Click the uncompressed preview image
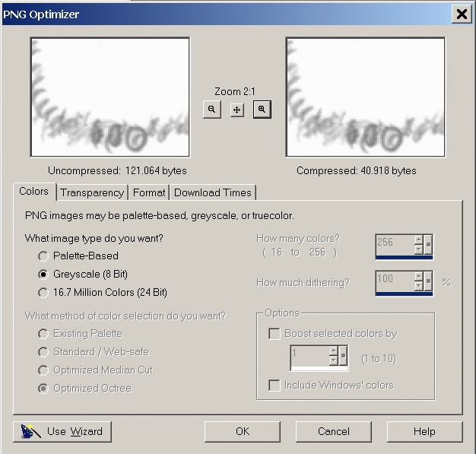The image size is (476, 454). click(x=109, y=98)
